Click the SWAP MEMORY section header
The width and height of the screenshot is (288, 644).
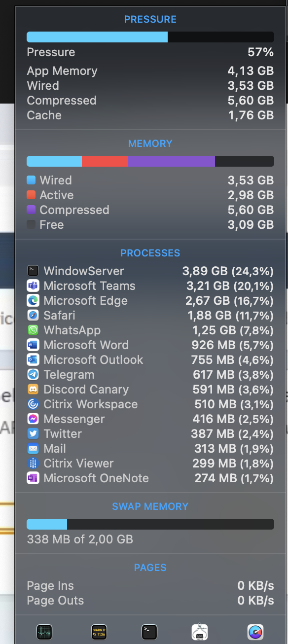click(150, 506)
